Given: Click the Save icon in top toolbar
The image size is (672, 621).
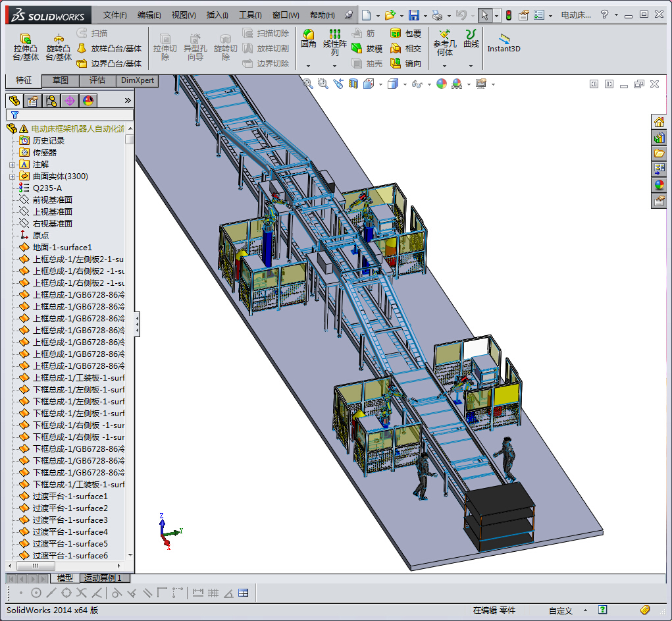Looking at the screenshot, I should click(414, 15).
